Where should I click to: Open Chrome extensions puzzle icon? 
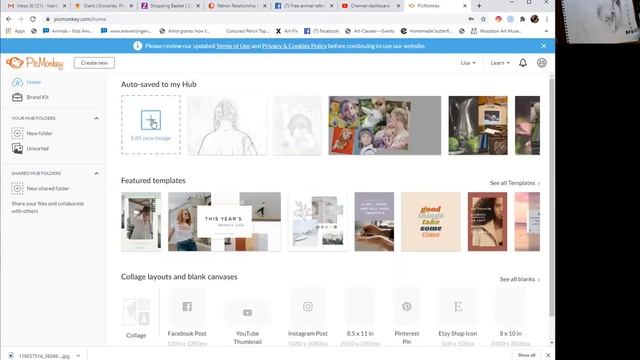(522, 19)
